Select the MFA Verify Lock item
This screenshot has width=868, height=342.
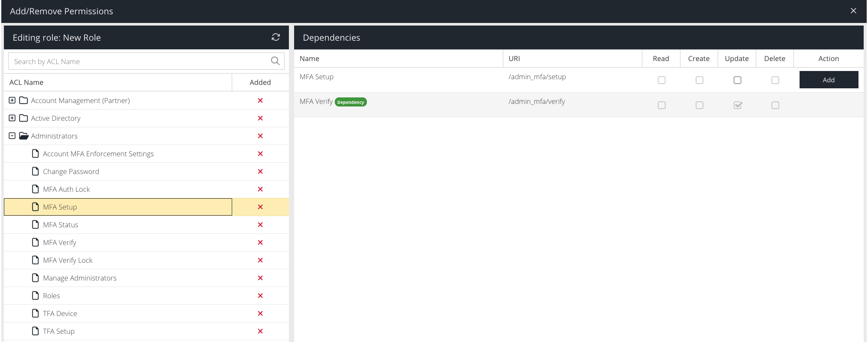tap(68, 260)
